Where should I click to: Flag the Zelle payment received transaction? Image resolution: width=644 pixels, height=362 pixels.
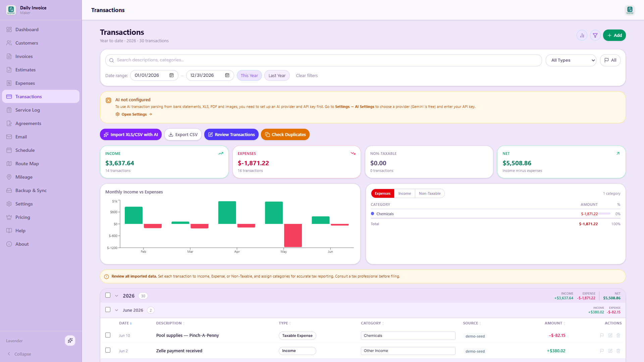[602, 351]
